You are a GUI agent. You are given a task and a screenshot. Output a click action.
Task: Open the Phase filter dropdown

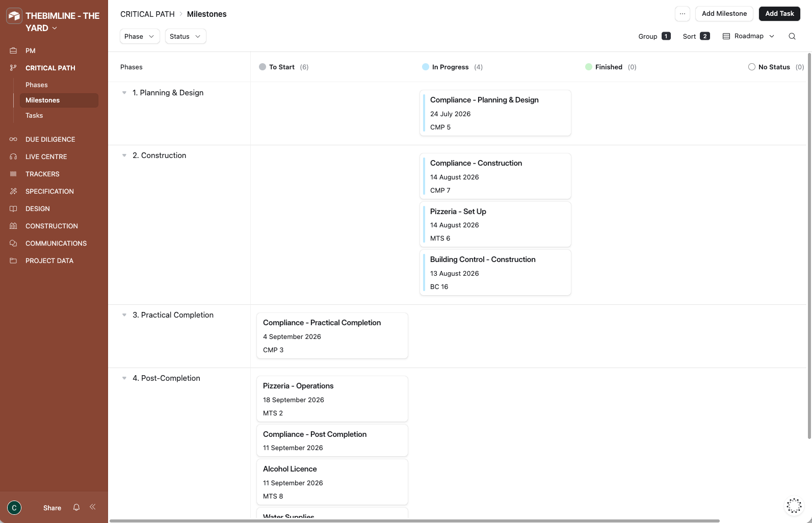click(140, 36)
